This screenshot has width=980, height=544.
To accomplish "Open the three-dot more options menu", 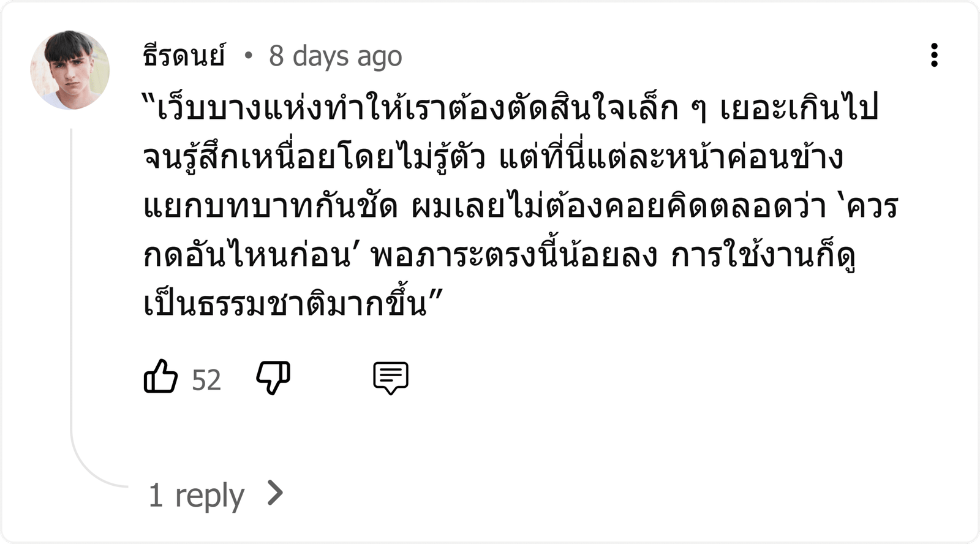I will (x=934, y=55).
